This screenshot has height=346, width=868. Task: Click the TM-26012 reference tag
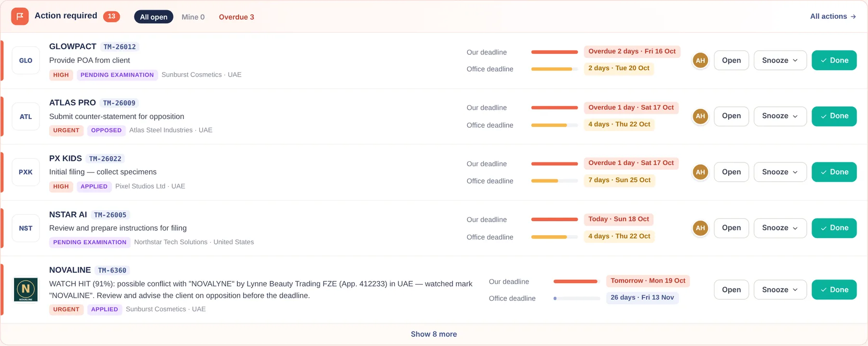[120, 47]
